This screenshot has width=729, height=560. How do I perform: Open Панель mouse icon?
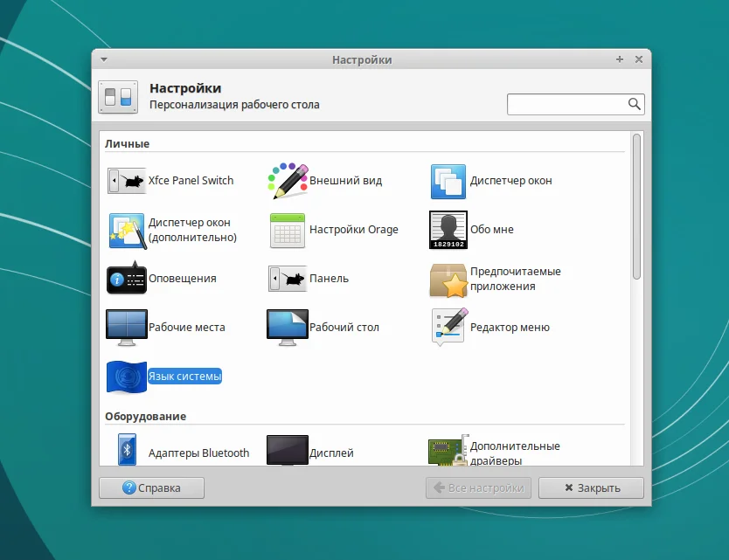point(288,279)
